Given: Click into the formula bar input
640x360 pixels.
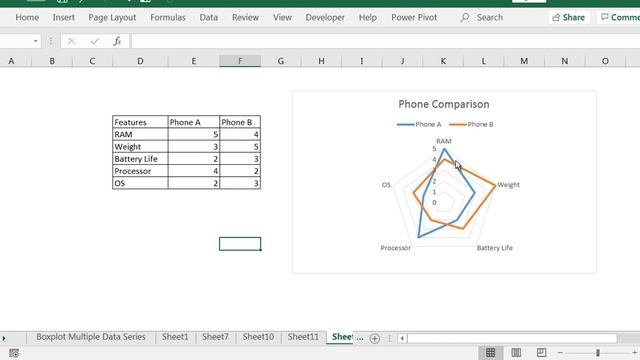Looking at the screenshot, I should [385, 41].
